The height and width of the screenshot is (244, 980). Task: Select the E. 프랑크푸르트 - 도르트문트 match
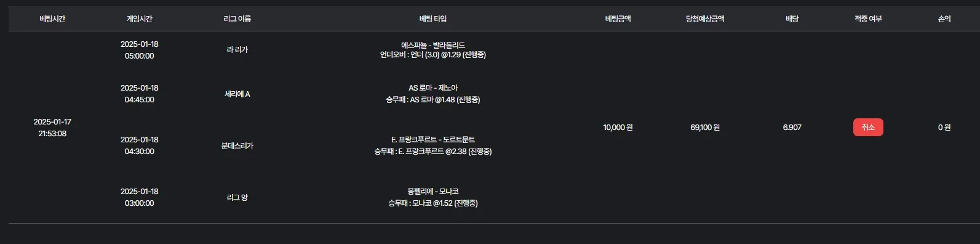click(x=433, y=140)
